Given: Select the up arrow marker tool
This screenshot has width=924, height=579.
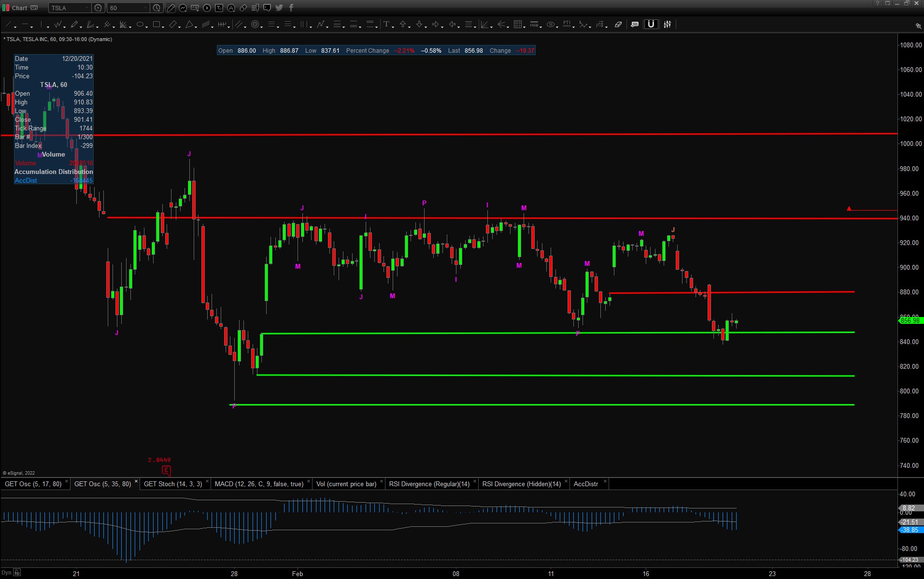Looking at the screenshot, I should pyautogui.click(x=403, y=25).
